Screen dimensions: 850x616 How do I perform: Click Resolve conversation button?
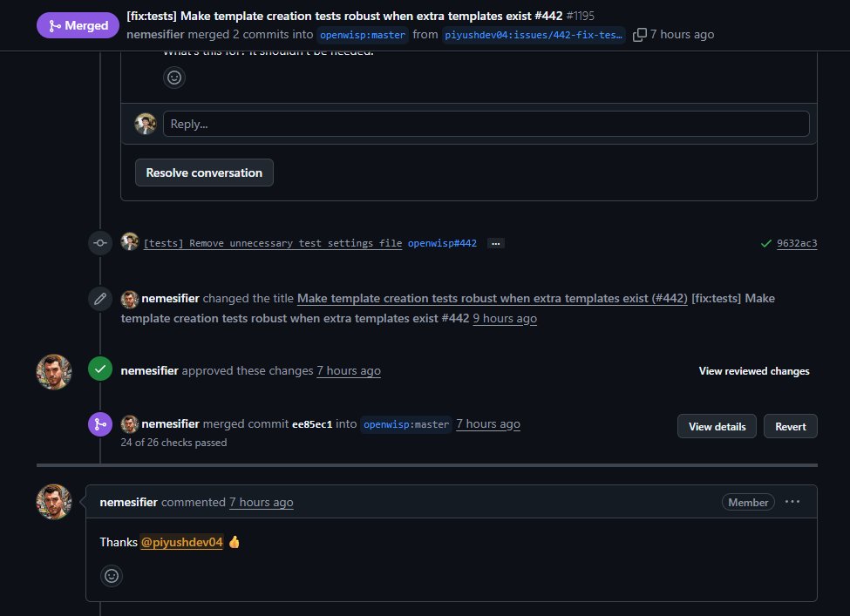click(x=204, y=173)
